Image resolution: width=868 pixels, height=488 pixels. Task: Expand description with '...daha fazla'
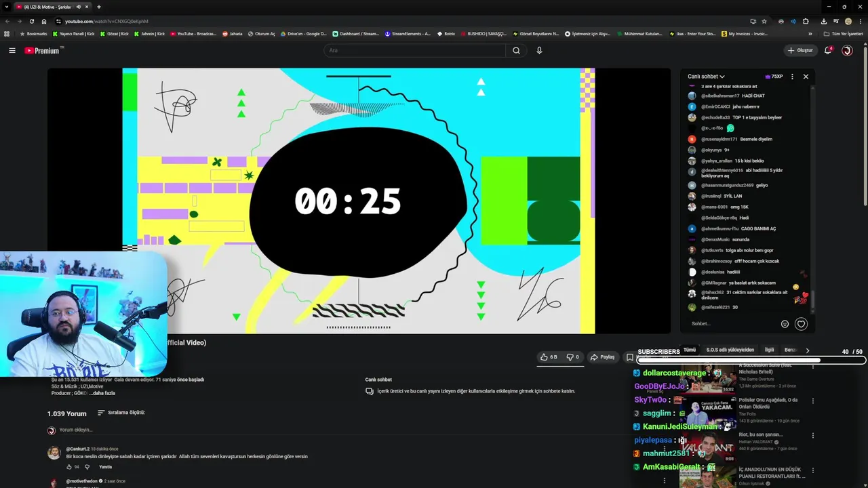pyautogui.click(x=103, y=393)
